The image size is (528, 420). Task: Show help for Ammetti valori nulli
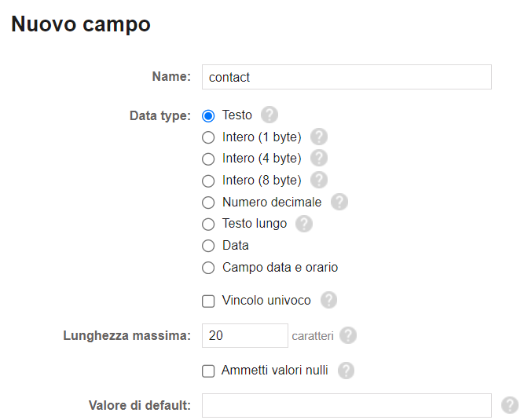346,371
